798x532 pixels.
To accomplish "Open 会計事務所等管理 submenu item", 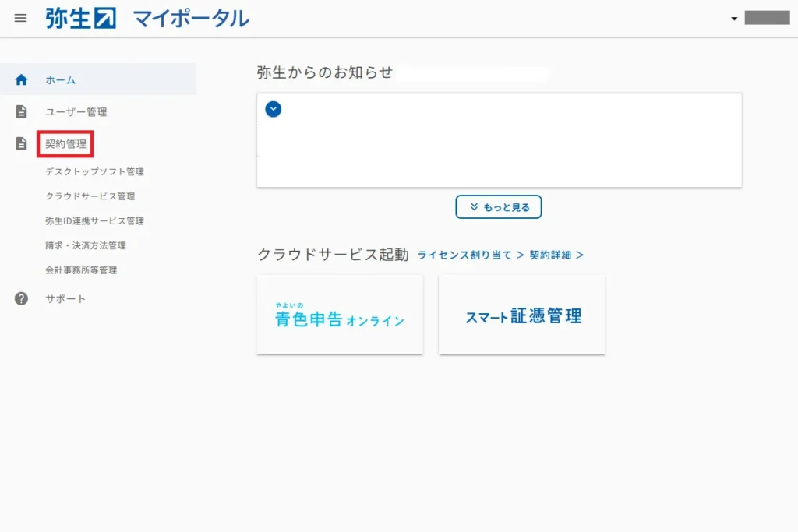I will pyautogui.click(x=81, y=270).
